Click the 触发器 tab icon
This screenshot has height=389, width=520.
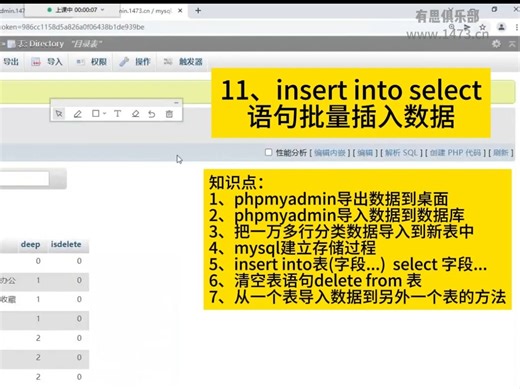(168, 61)
